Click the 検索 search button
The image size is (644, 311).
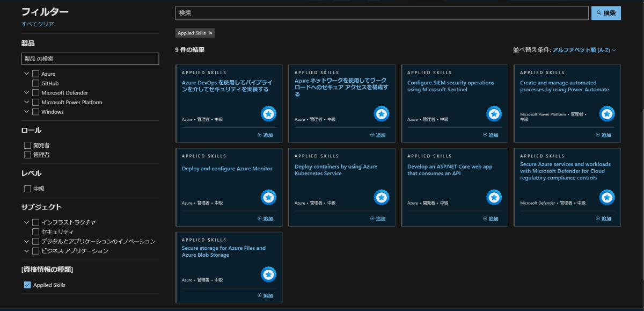pos(606,13)
